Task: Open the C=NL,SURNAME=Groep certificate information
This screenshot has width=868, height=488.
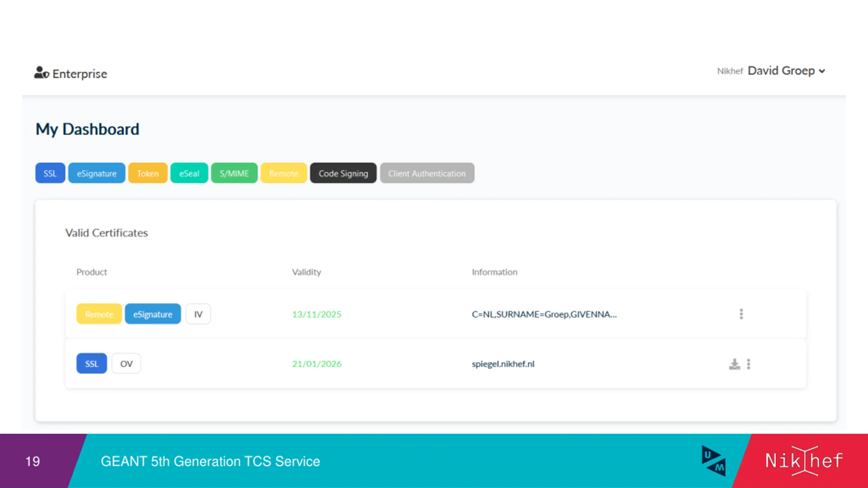Action: 544,314
